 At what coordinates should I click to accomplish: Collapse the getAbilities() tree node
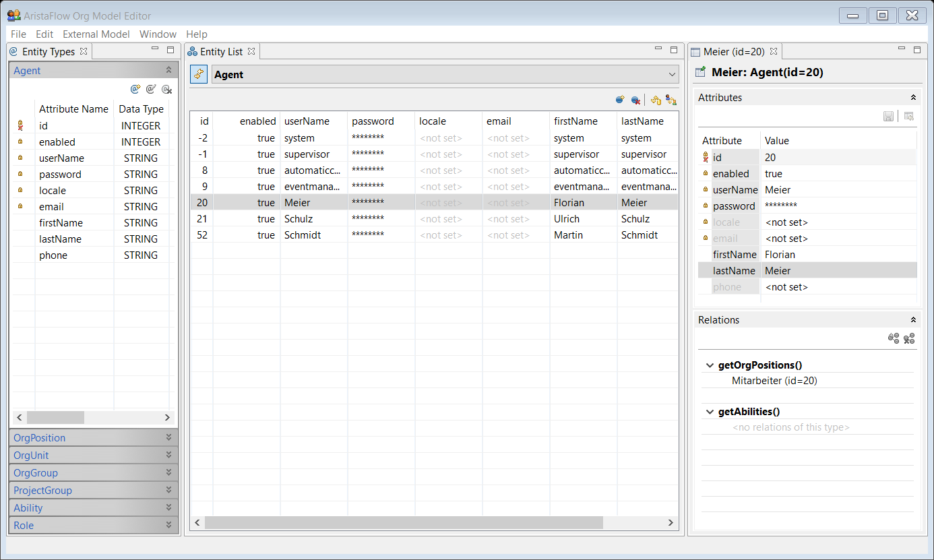click(x=709, y=412)
